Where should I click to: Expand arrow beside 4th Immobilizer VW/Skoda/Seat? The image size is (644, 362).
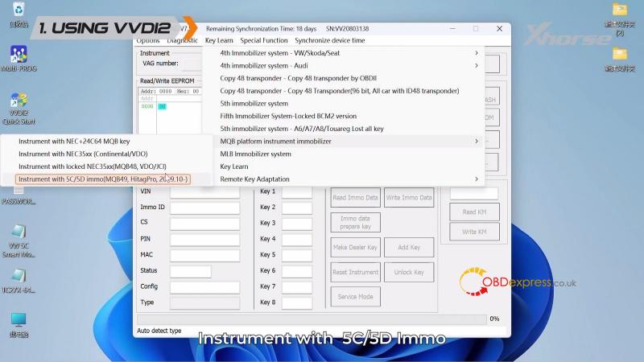click(477, 53)
